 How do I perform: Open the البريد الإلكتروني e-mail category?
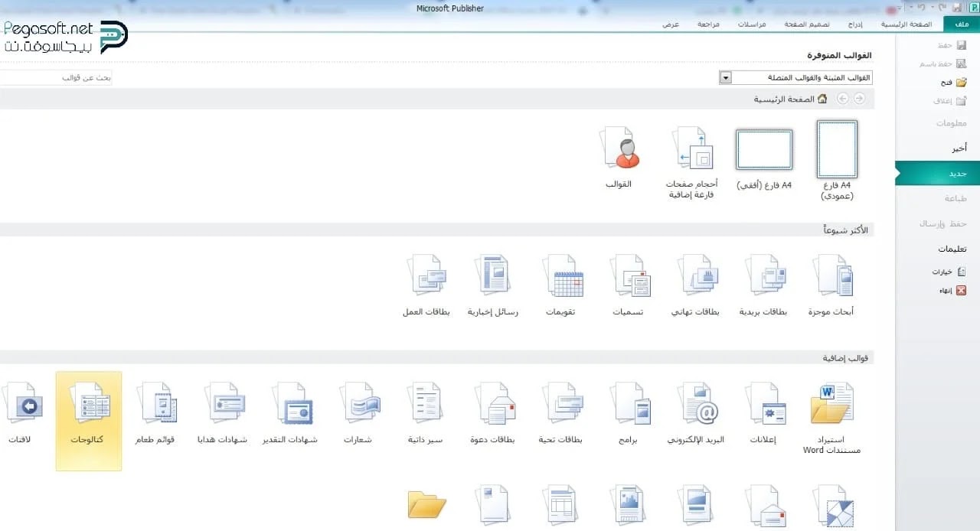click(696, 413)
